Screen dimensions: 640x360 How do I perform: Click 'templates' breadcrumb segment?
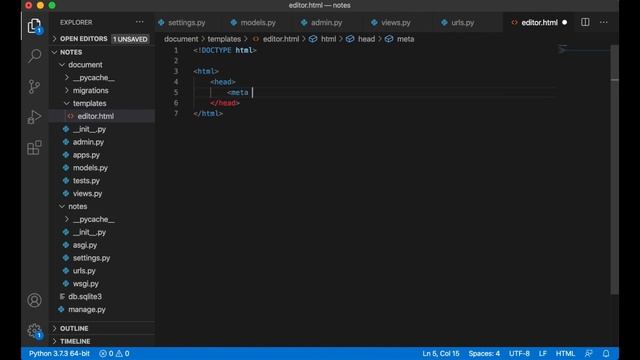point(224,39)
